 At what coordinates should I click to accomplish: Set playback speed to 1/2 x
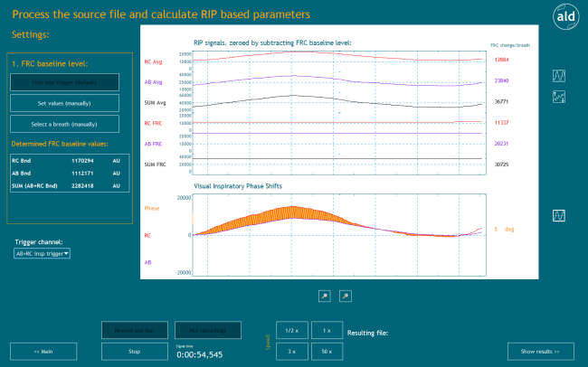click(x=291, y=331)
